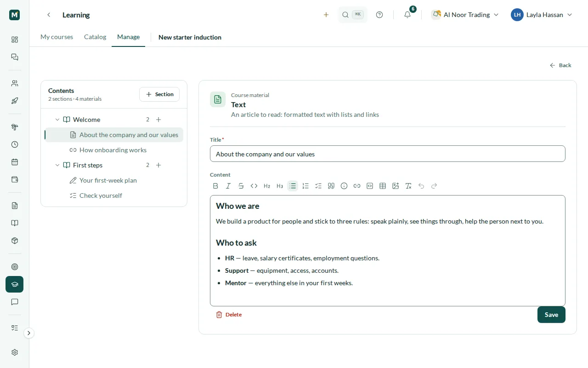Screen dimensions: 588x368
Task: Go Back from the editor
Action: [560, 65]
